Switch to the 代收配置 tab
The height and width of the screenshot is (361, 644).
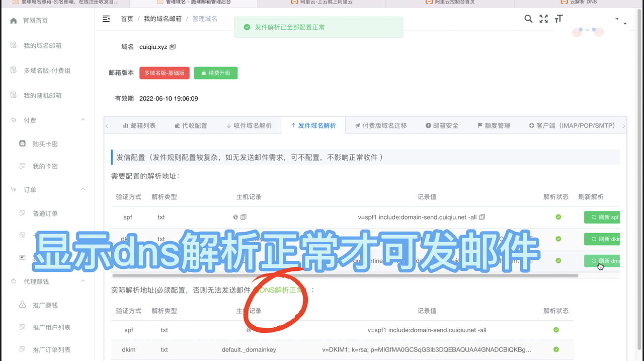pos(191,126)
